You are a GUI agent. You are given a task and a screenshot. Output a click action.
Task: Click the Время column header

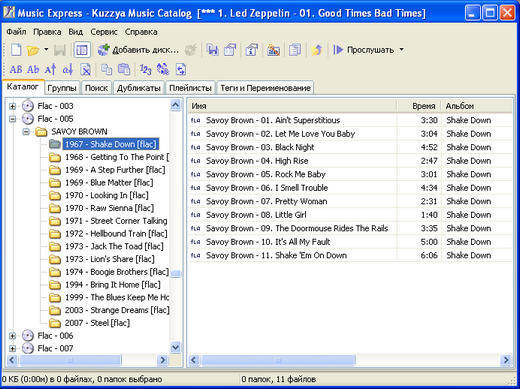pos(419,106)
